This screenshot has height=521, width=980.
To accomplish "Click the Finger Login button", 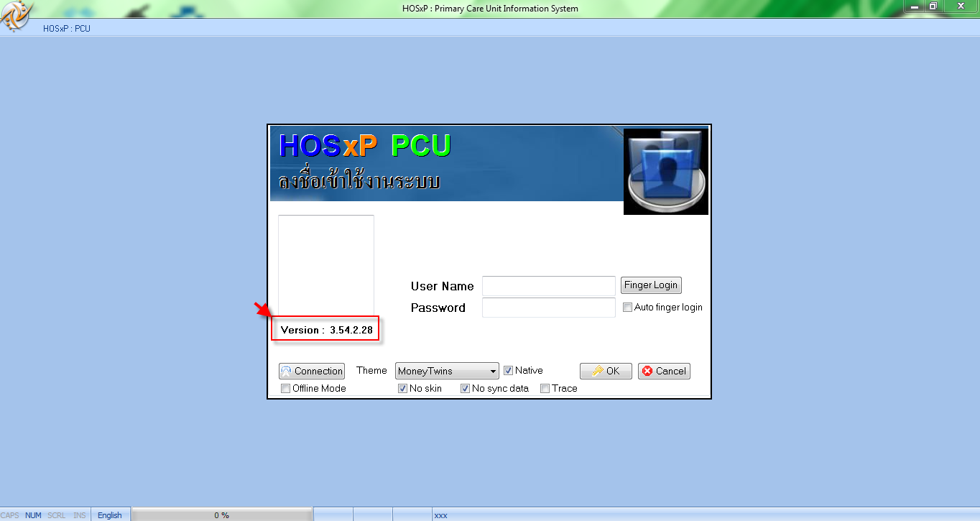I will [650, 285].
